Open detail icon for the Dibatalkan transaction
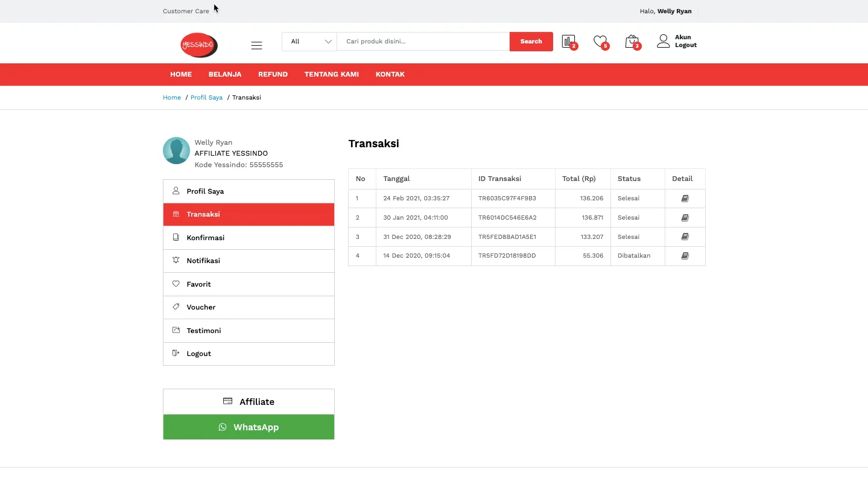The height and width of the screenshot is (490, 868). pos(685,256)
